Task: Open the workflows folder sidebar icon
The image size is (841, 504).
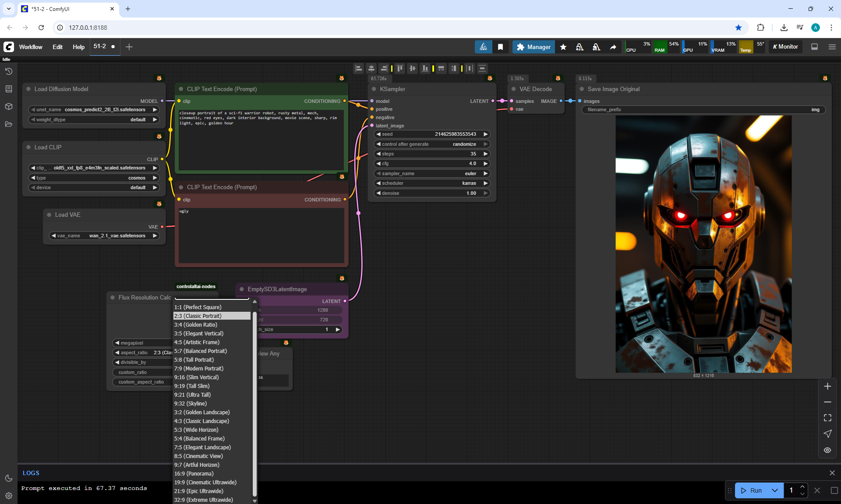Action: (x=8, y=124)
